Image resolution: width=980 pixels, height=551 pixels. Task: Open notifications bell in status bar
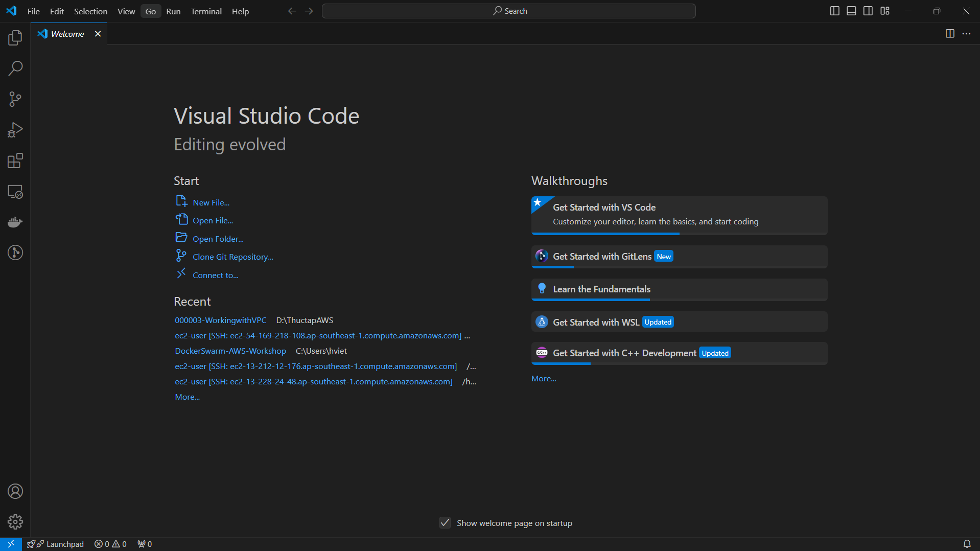click(967, 544)
